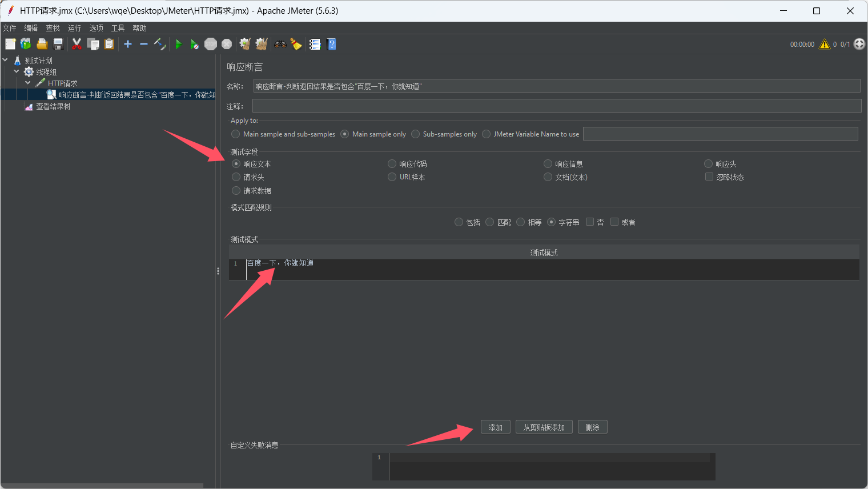Click the Reset Search yellow broom icon
The width and height of the screenshot is (868, 489).
point(296,44)
